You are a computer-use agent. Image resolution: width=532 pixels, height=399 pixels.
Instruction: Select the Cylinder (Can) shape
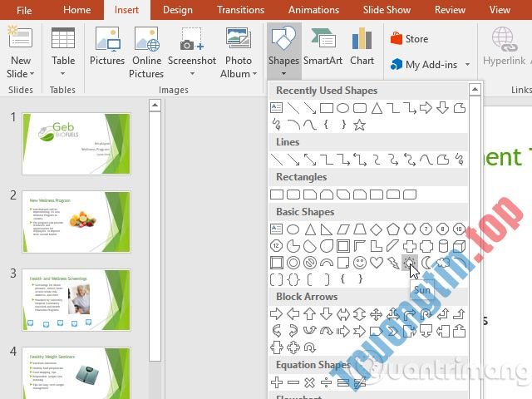(443, 246)
